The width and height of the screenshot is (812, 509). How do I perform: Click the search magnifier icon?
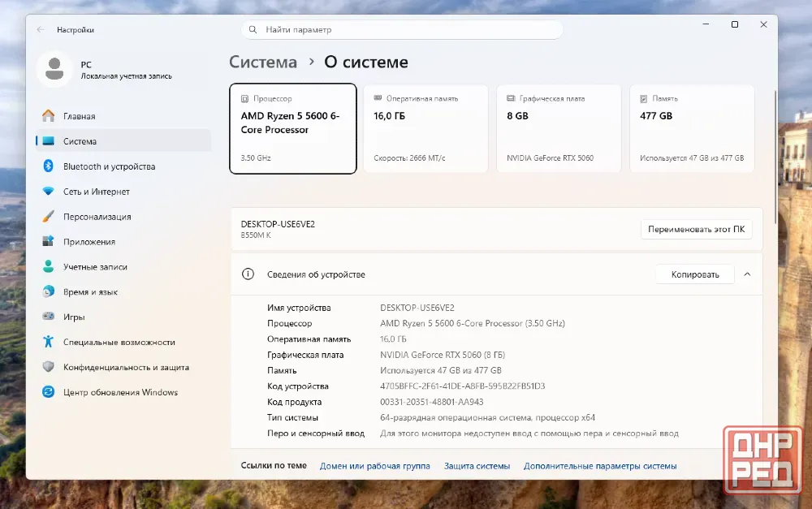coord(253,29)
